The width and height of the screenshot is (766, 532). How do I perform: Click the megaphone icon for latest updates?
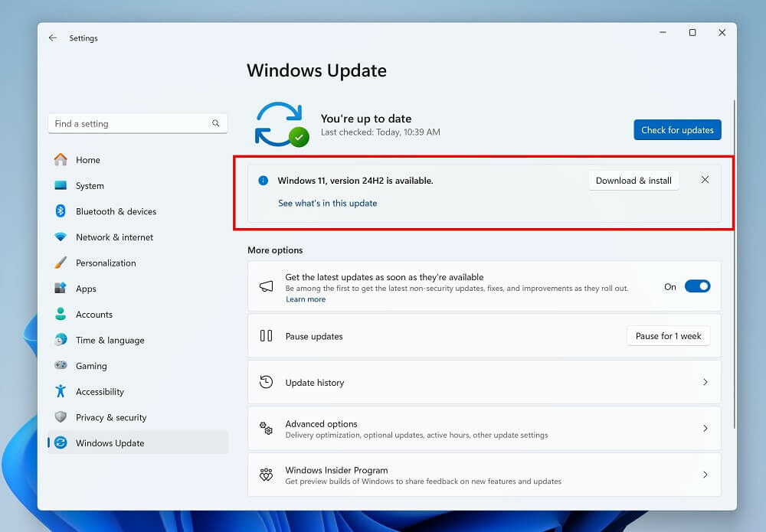(267, 286)
